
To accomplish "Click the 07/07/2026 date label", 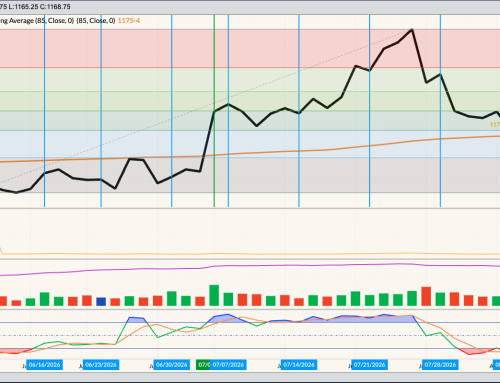I will tap(228, 365).
